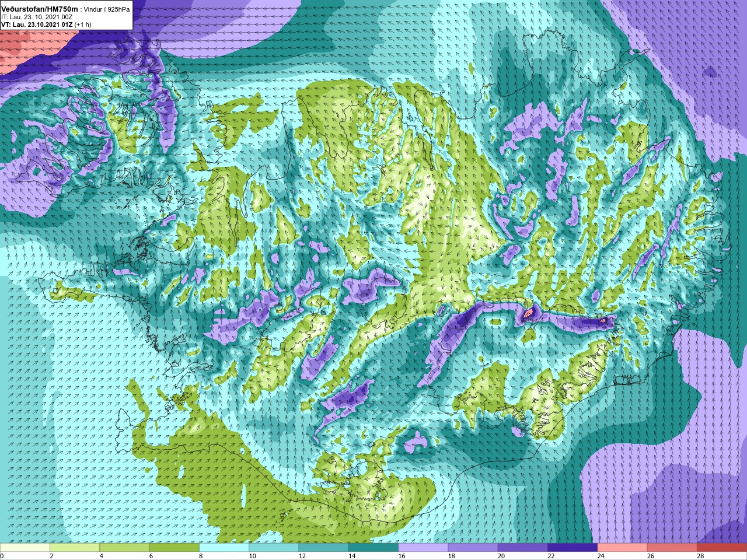Image resolution: width=747 pixels, height=560 pixels.
Task: Click the legend value "22"
Action: point(550,556)
